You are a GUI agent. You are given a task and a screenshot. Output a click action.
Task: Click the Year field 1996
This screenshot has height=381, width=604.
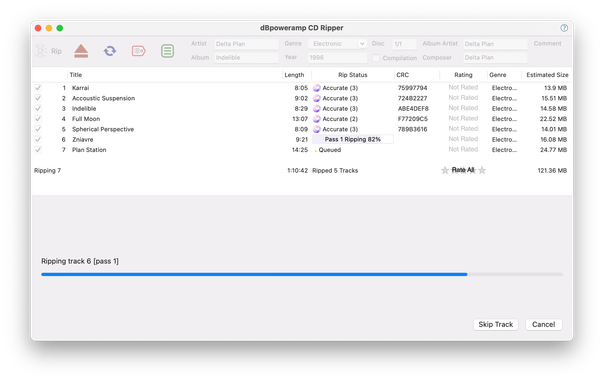point(337,58)
